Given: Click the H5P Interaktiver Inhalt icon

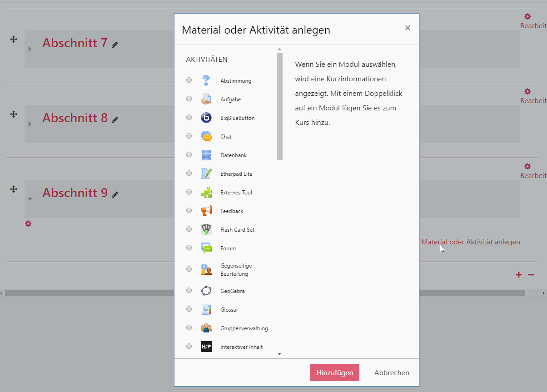Looking at the screenshot, I should 206,347.
